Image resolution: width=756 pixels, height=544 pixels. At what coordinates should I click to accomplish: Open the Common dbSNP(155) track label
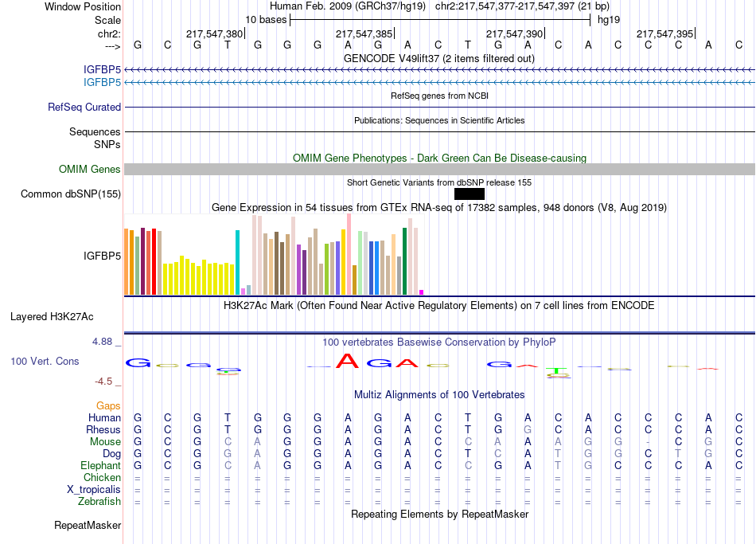[x=71, y=194]
